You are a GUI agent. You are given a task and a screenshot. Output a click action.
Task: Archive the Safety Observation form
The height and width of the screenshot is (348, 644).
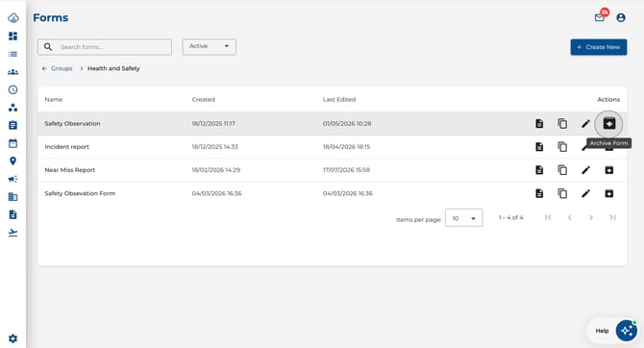(x=609, y=123)
